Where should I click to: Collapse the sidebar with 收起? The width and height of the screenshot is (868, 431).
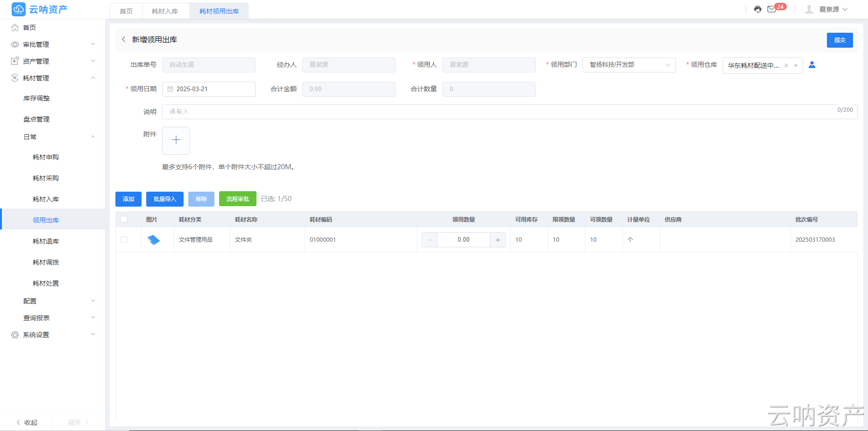click(x=27, y=423)
